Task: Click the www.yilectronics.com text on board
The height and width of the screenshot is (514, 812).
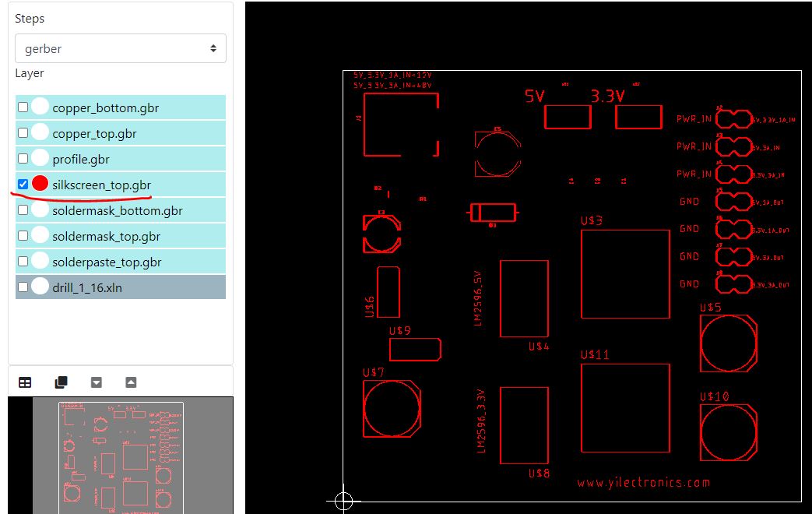Action: coord(643,482)
